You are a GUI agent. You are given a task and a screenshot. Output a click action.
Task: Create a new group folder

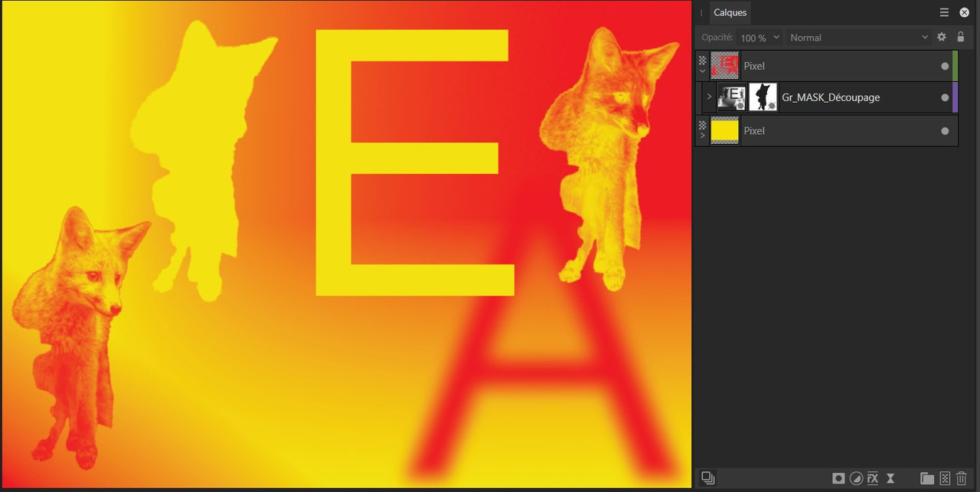pyautogui.click(x=927, y=478)
